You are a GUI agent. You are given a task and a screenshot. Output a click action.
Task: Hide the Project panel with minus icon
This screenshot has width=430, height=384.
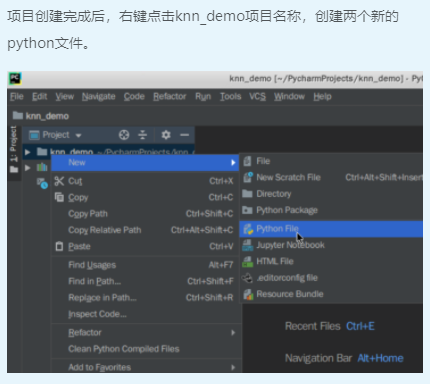click(184, 135)
